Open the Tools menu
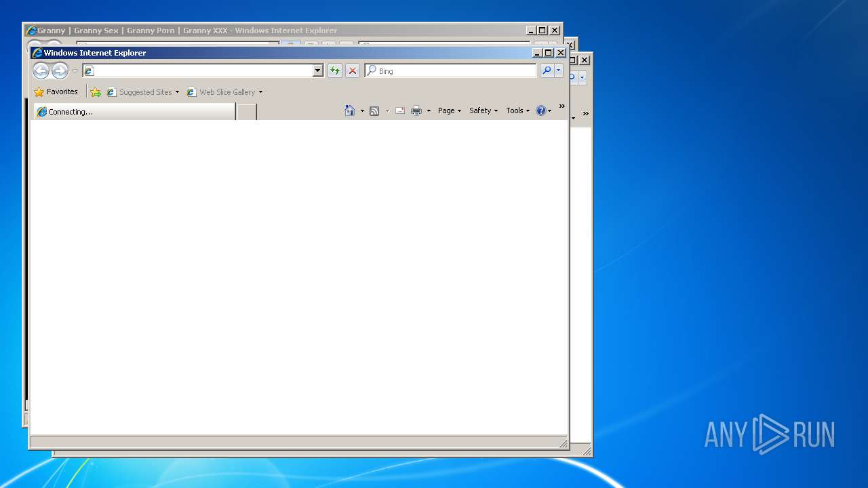The height and width of the screenshot is (488, 868). (x=518, y=110)
